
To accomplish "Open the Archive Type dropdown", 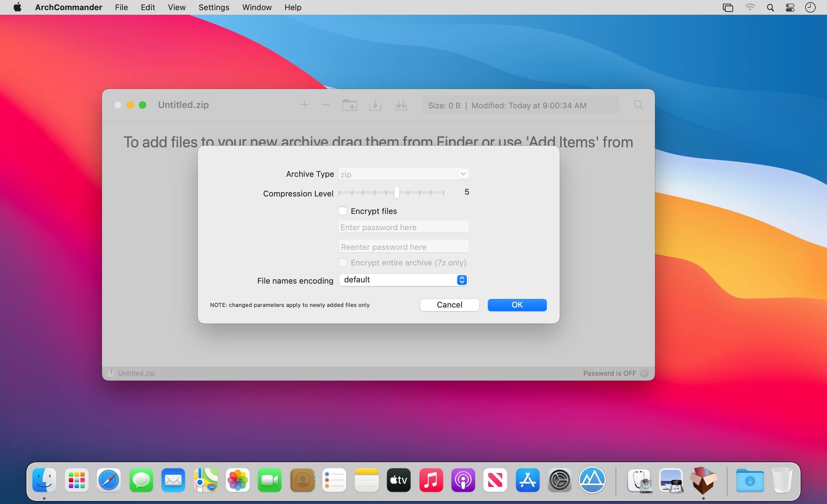I will pos(403,174).
